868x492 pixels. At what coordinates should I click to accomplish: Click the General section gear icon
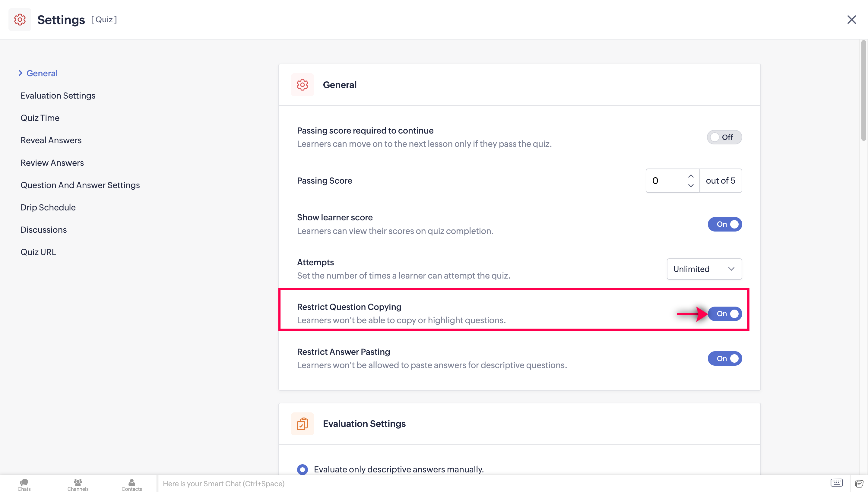[x=302, y=85]
